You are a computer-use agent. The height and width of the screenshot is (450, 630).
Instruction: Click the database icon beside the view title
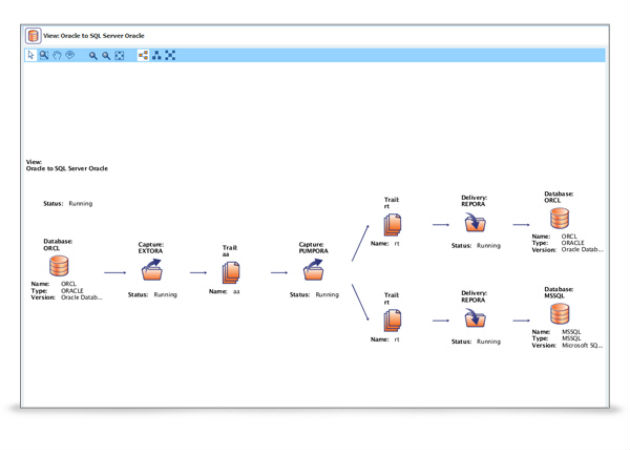click(x=33, y=35)
